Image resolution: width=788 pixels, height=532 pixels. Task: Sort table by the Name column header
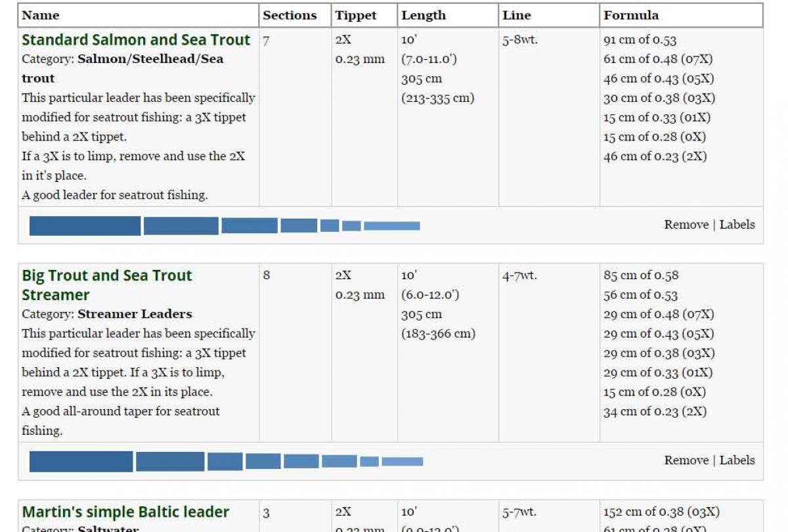tap(41, 16)
